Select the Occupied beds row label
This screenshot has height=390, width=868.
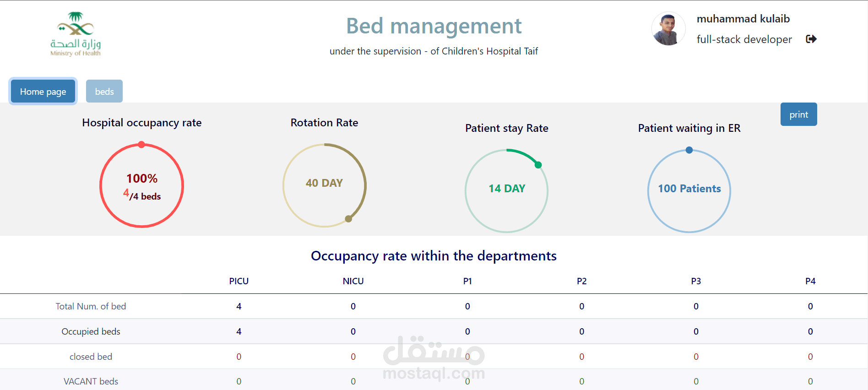click(91, 331)
